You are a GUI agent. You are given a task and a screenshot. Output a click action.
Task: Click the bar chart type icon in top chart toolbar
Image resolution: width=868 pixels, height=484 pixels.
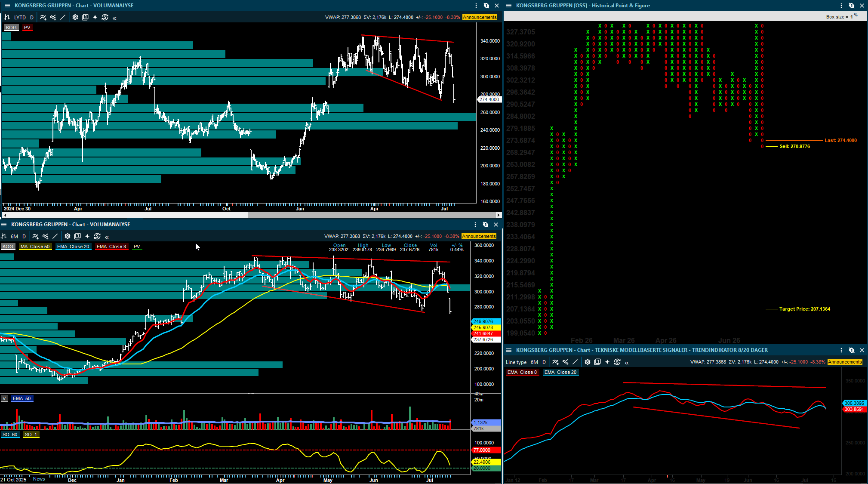coord(7,18)
